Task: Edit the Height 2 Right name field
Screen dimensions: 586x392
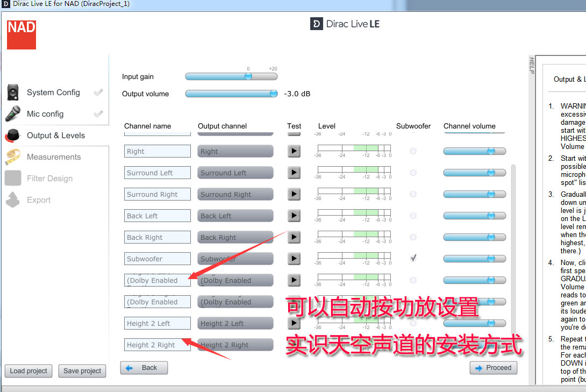Action: click(x=158, y=345)
